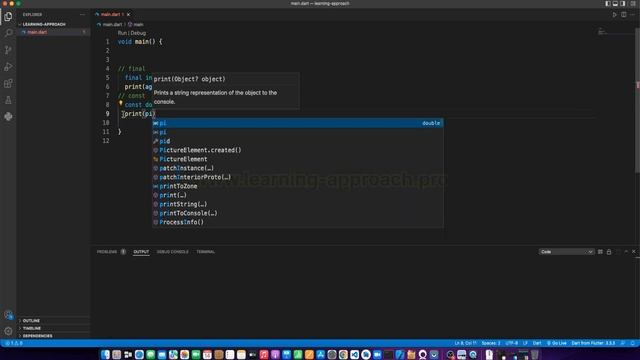Toggle the secondary side bar layout icon
640x360 pixels.
(x=622, y=3)
